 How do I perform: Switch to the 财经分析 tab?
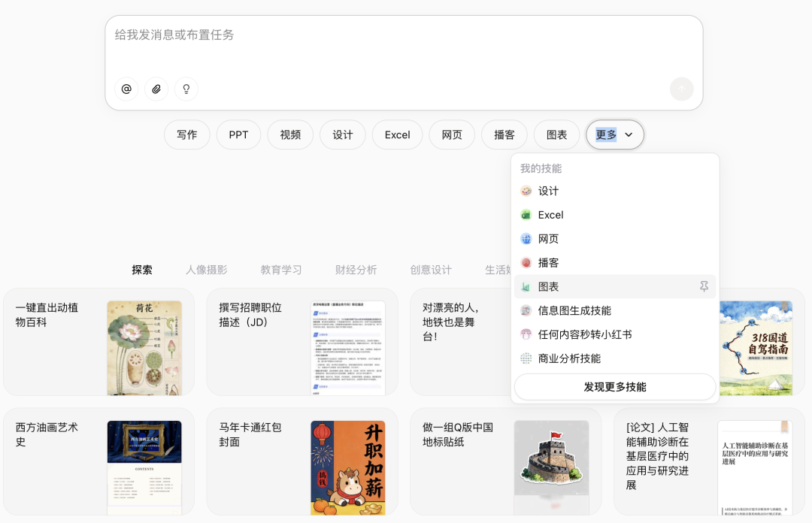click(356, 270)
